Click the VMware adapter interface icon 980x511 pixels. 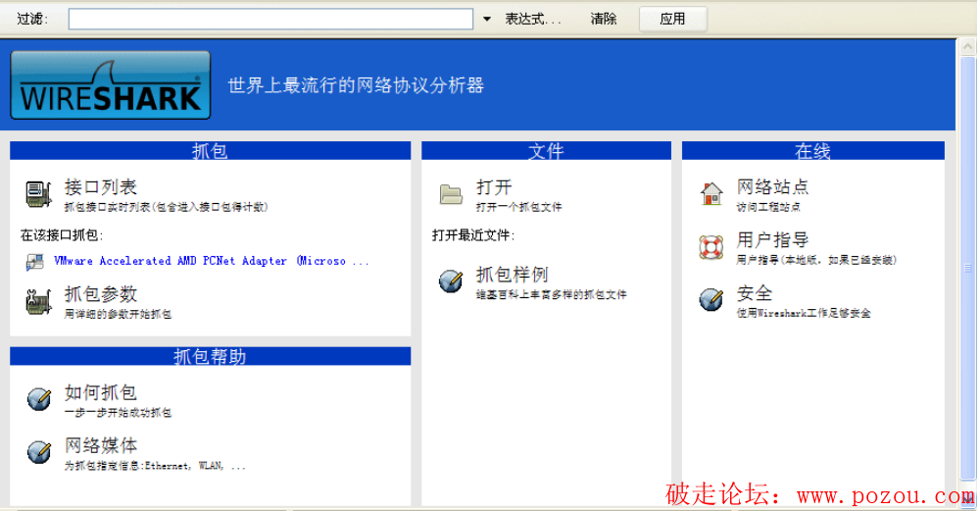point(34,262)
